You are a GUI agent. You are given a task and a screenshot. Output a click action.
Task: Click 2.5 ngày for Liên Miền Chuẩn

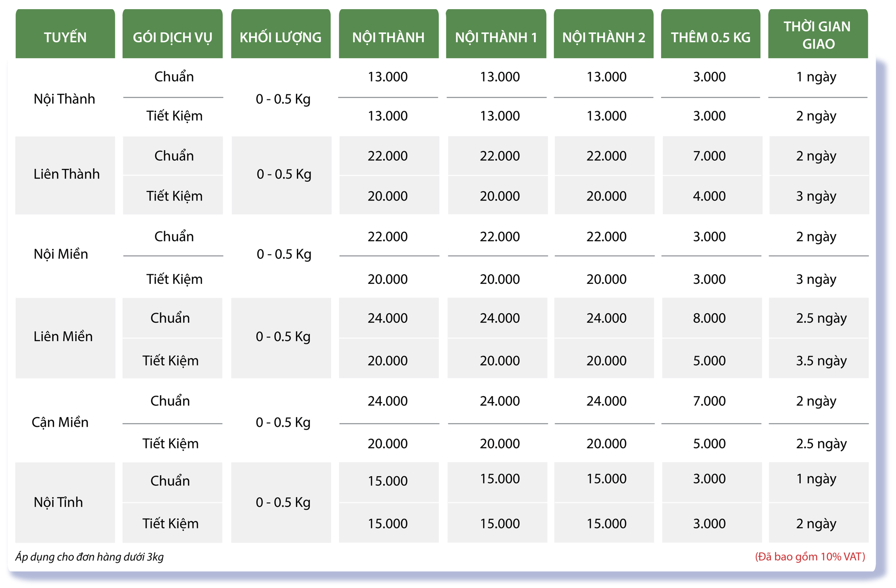click(x=821, y=319)
